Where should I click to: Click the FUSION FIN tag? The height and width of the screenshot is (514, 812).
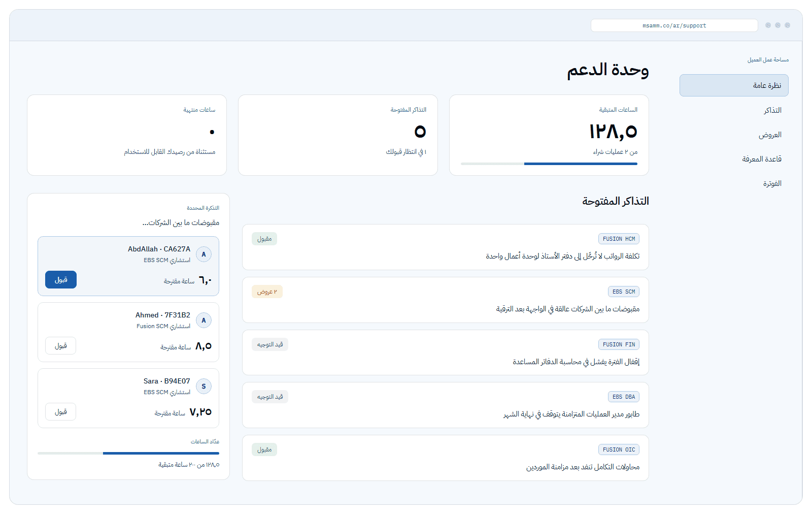[x=619, y=344]
